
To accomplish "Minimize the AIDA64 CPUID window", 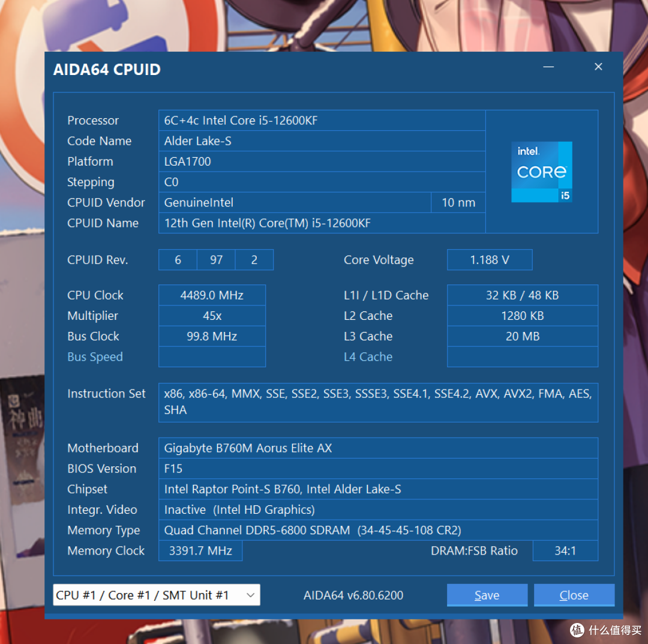I will [548, 67].
